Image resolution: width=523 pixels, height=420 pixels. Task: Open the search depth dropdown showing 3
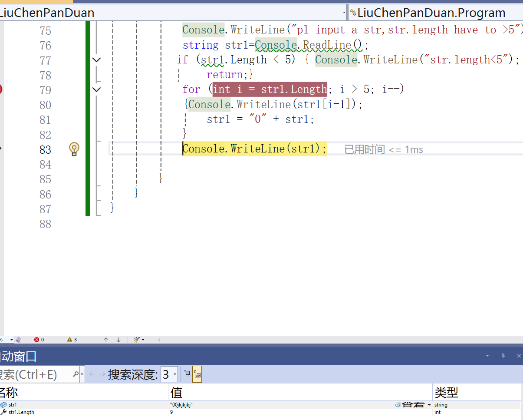(169, 374)
